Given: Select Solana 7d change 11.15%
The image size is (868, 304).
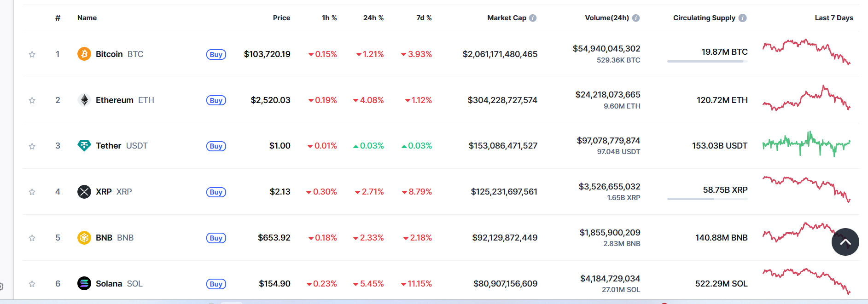Looking at the screenshot, I should pos(416,284).
